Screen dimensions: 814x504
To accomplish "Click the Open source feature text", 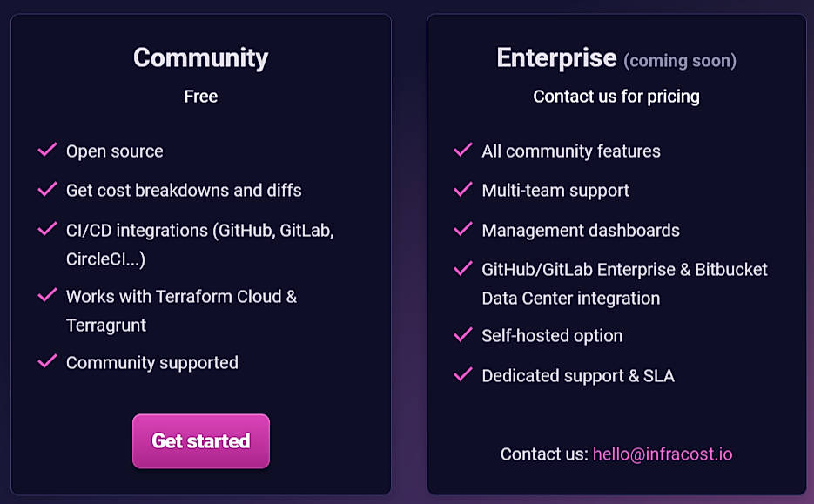I will [114, 151].
